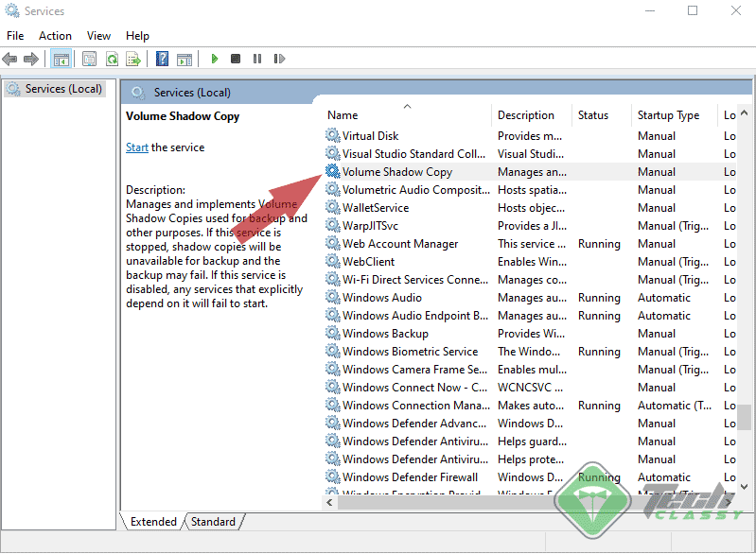The height and width of the screenshot is (554, 756).
Task: Click gear icon beside Windows Defender Firewall
Action: coord(333,476)
